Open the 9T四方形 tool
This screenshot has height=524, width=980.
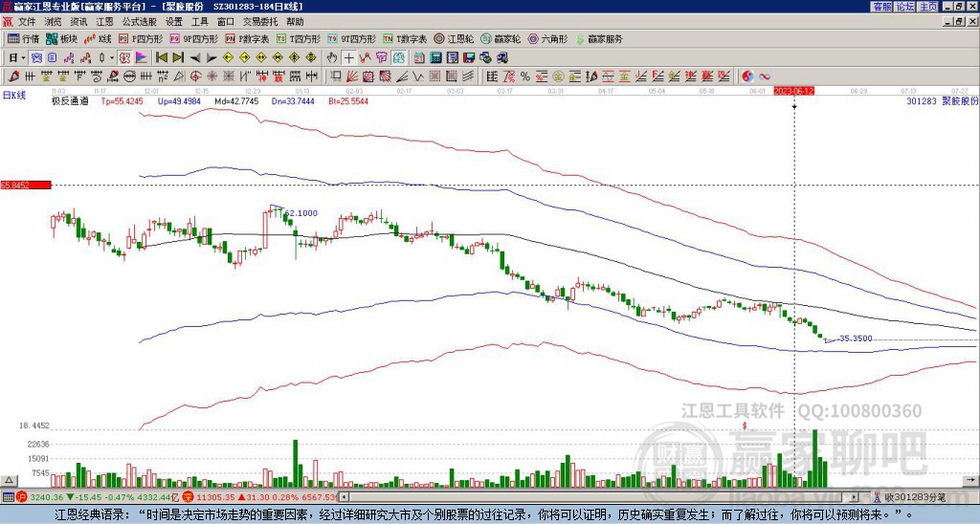pyautogui.click(x=351, y=38)
